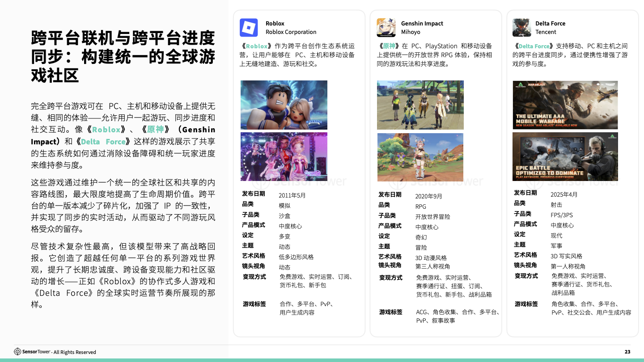Click the green Roblox link in paragraph
644x362 pixels.
[x=106, y=130]
